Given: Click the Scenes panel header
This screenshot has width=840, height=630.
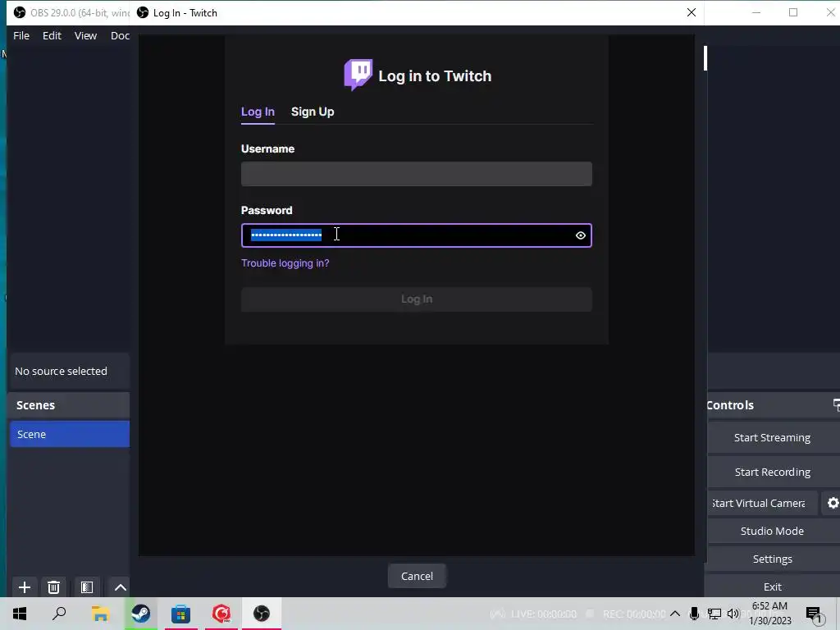Looking at the screenshot, I should (70, 405).
